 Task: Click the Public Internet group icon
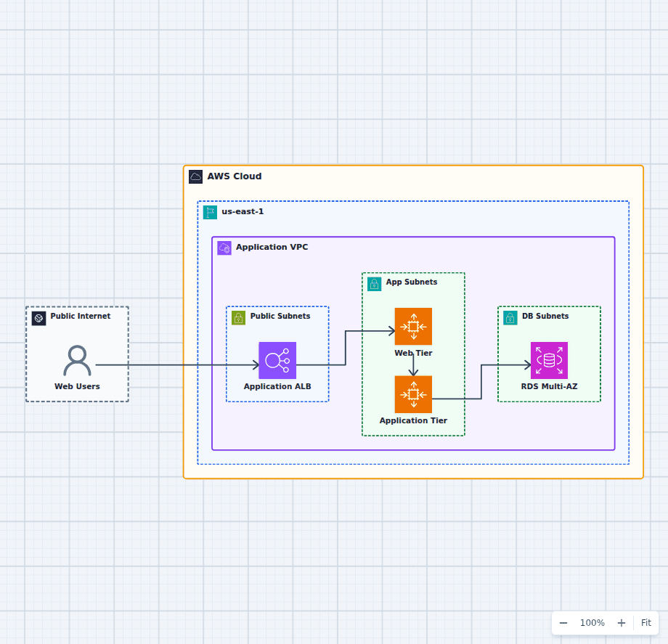tap(38, 318)
